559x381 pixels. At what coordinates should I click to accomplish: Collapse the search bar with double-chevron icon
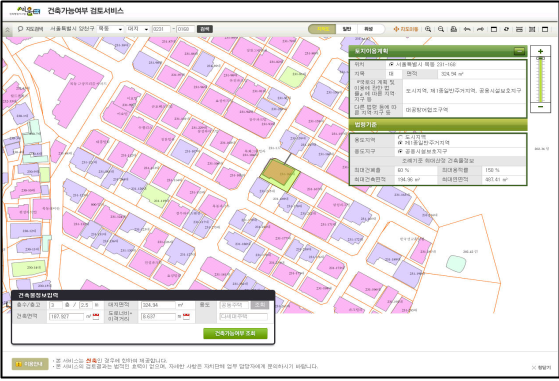(x=7, y=30)
